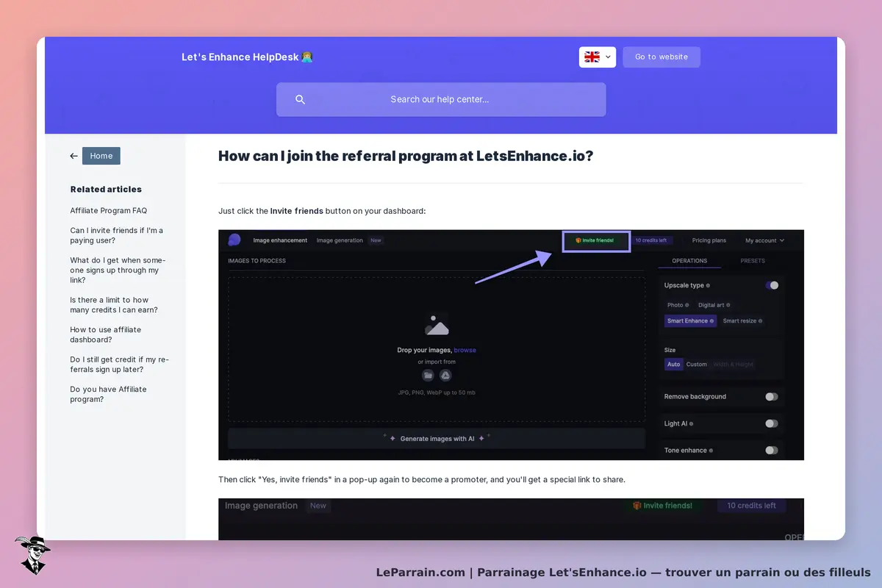The image size is (882, 588).
Task: Click the "Related articles" heading
Action: coord(106,189)
